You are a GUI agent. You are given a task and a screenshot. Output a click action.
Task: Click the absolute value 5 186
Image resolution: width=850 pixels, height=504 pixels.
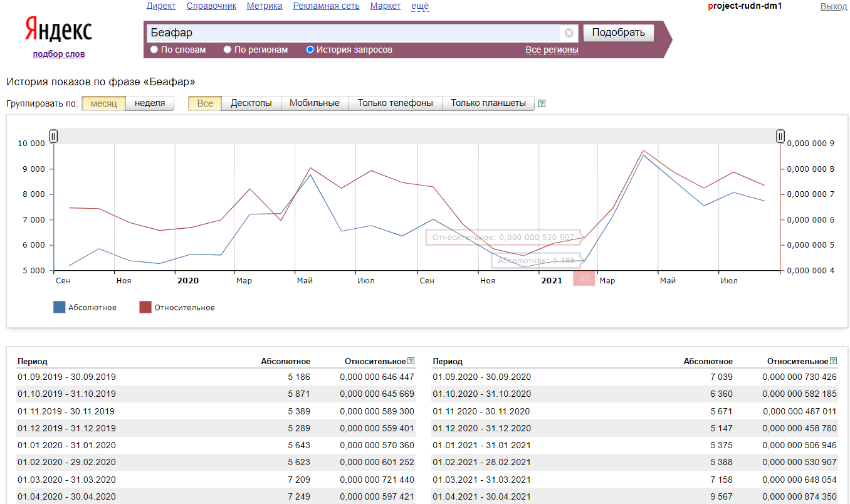(299, 377)
